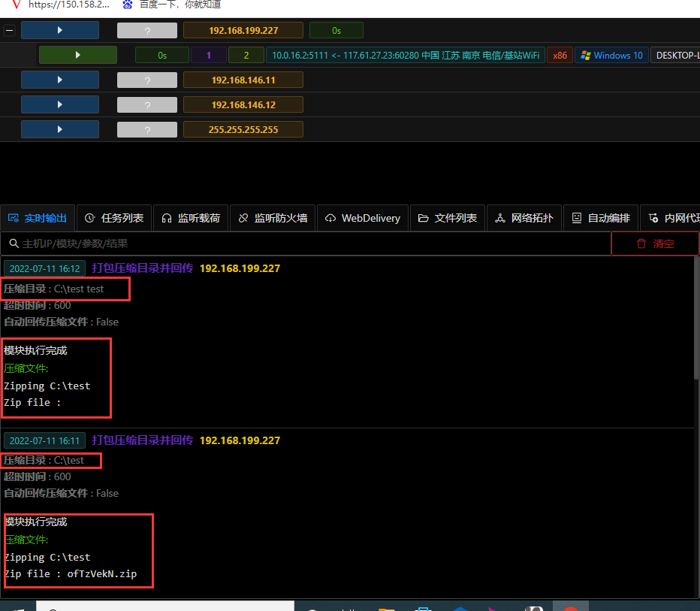Click the Baidu paw bookmark icon
Screen dimensions: 700x611
(128, 5)
